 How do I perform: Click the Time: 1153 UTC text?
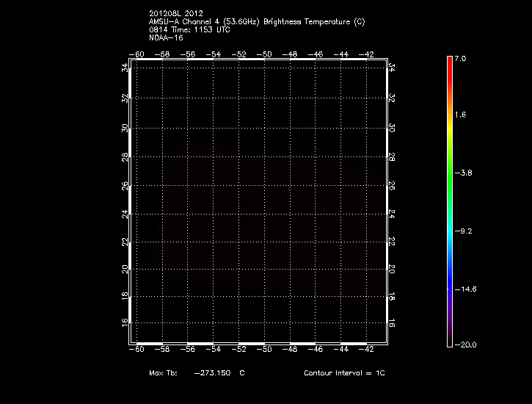(199, 29)
